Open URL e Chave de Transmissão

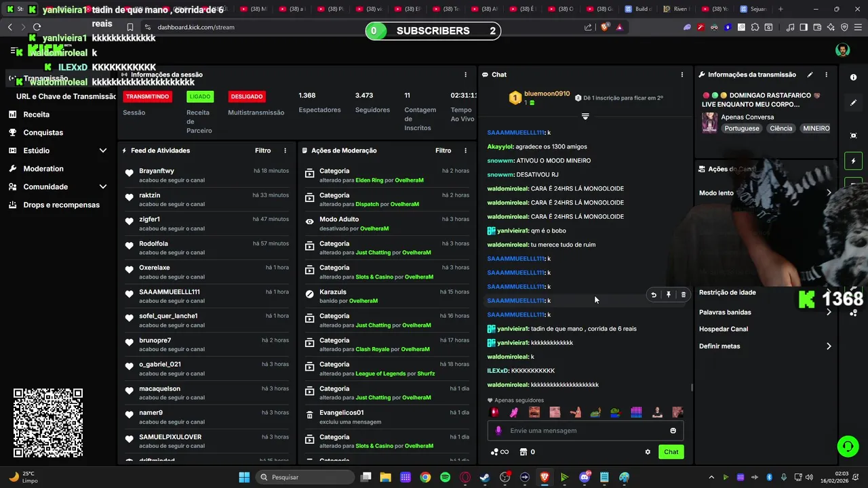[x=66, y=96]
